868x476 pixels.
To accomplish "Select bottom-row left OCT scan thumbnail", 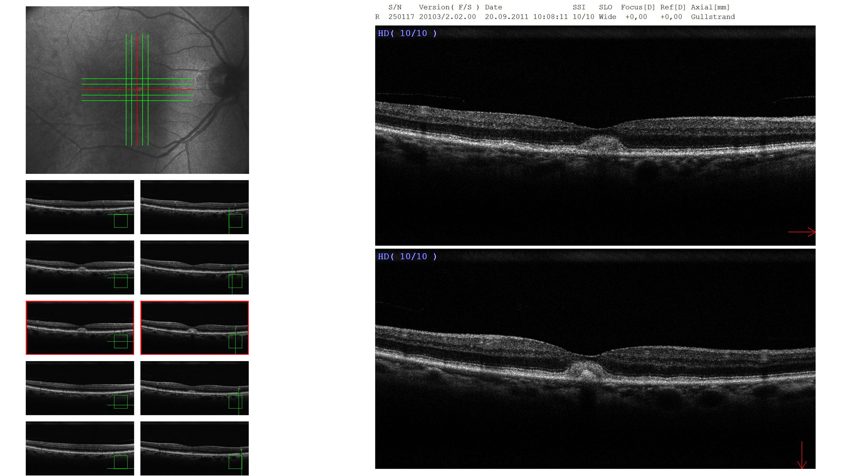I will pos(80,448).
